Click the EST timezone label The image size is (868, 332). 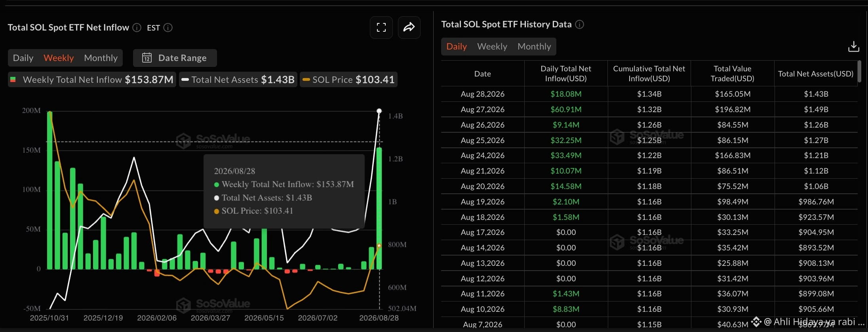coord(153,28)
